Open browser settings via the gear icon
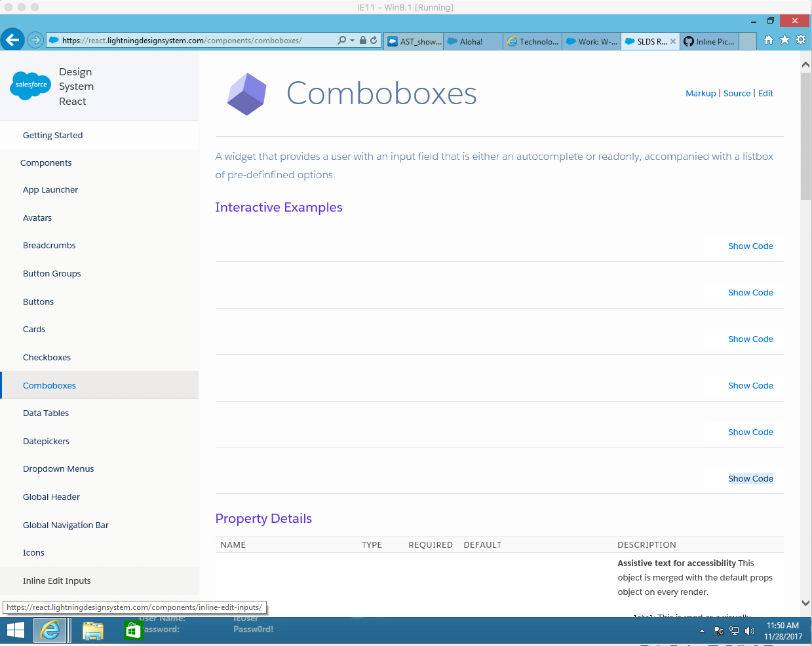The image size is (812, 646). click(801, 39)
